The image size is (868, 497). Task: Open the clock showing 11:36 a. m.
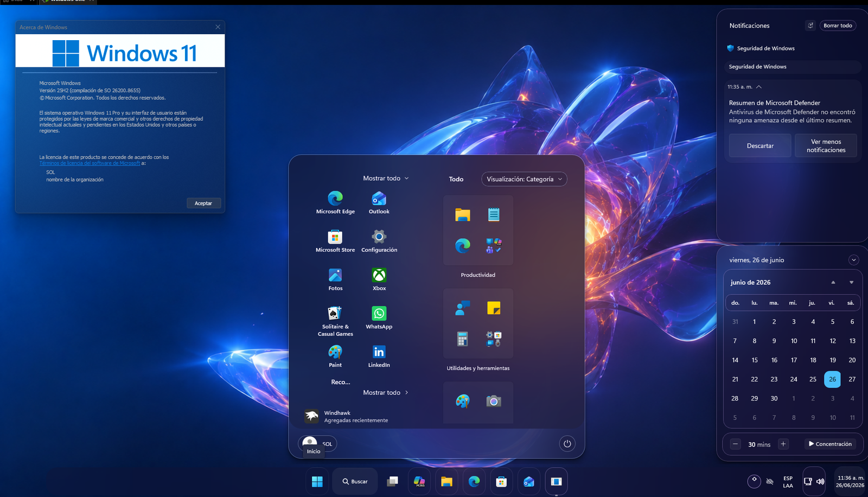850,481
